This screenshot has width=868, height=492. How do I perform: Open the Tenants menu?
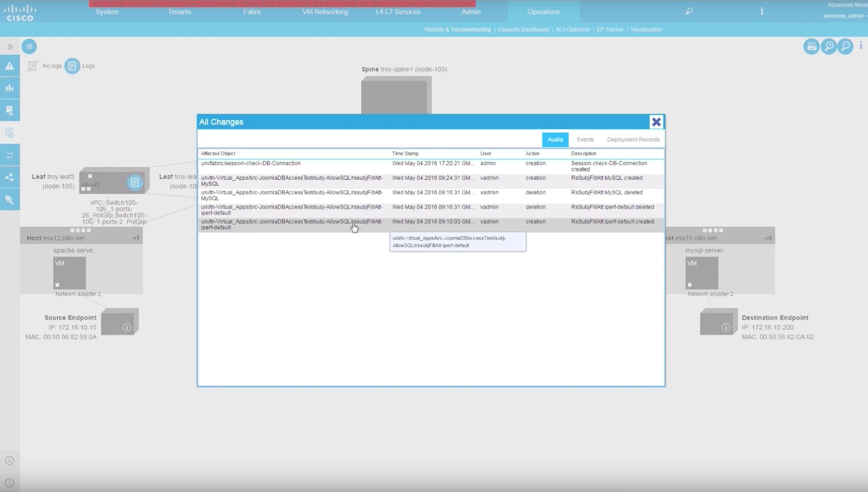[x=179, y=12]
